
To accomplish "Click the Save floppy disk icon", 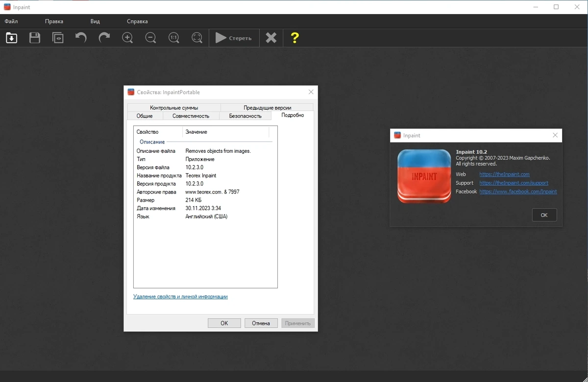I will click(35, 38).
